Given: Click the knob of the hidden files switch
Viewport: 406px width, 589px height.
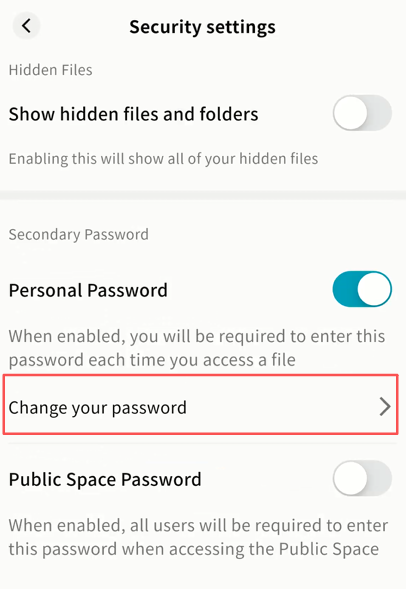Looking at the screenshot, I should (350, 113).
